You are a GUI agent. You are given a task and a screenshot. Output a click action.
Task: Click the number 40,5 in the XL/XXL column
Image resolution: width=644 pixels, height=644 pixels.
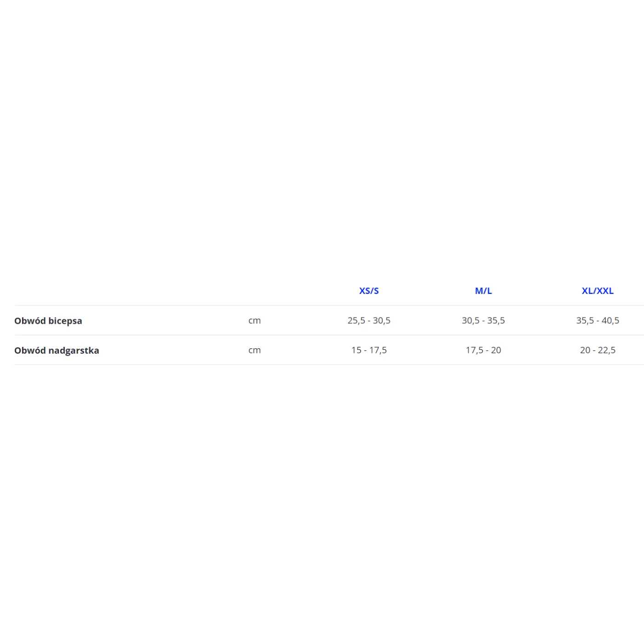point(610,321)
